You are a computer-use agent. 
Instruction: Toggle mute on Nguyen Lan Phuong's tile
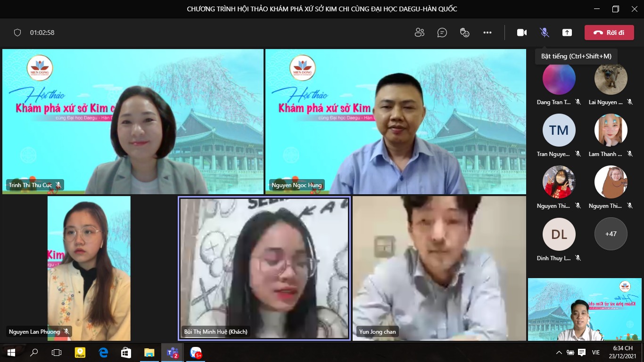pos(66,332)
